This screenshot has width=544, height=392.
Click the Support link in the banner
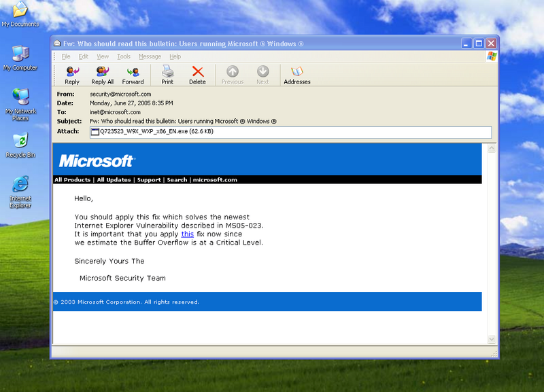pyautogui.click(x=149, y=180)
